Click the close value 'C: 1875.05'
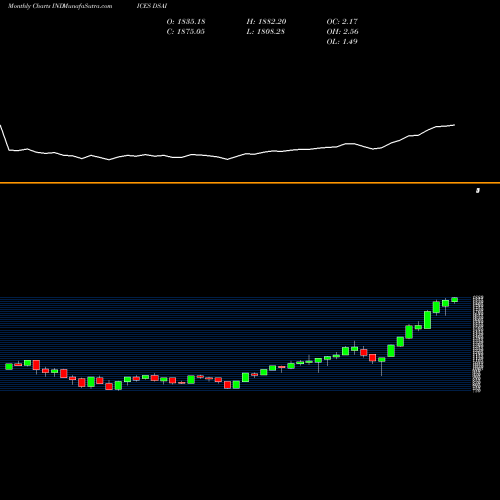This screenshot has height=500, width=500. pos(186,31)
